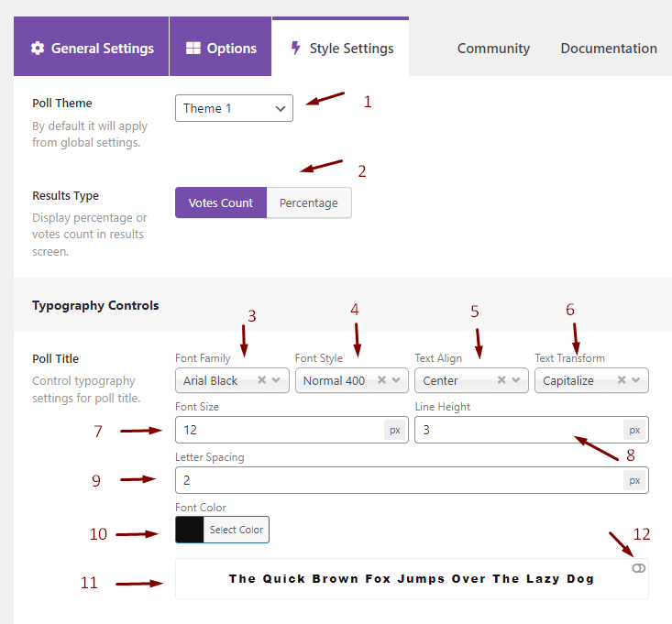672x624 pixels.
Task: Click the Select Color button
Action: (x=237, y=530)
